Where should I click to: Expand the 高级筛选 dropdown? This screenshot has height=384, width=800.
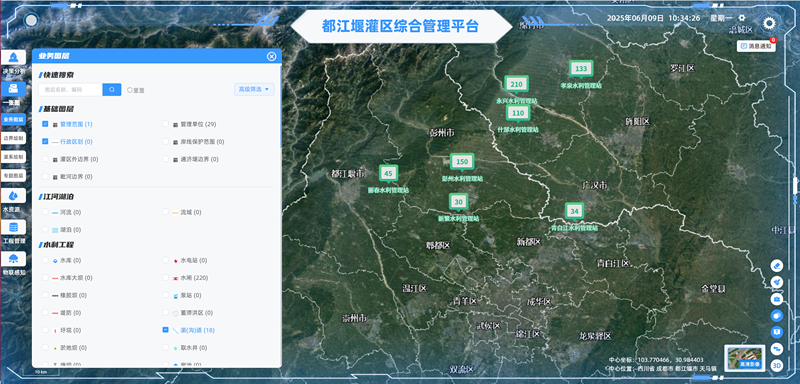[x=254, y=89]
